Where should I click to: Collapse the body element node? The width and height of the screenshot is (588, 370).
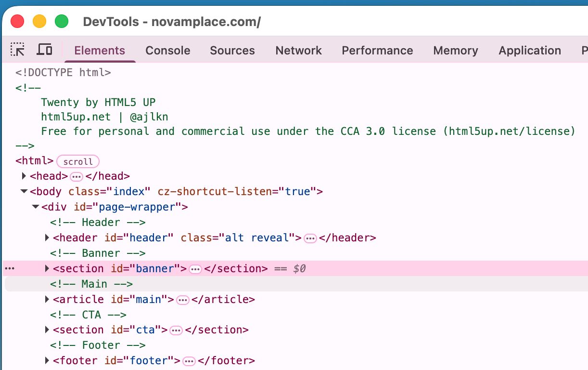(24, 192)
